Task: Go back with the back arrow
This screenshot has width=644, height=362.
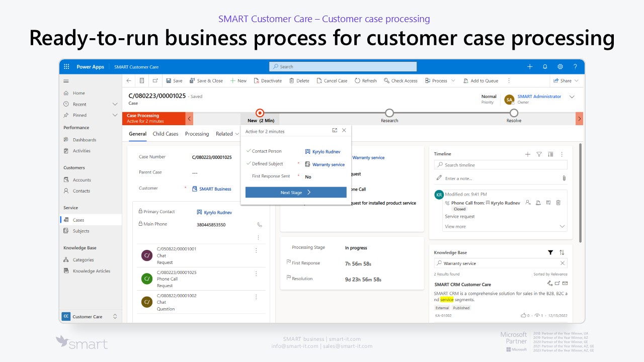Action: 129,80
